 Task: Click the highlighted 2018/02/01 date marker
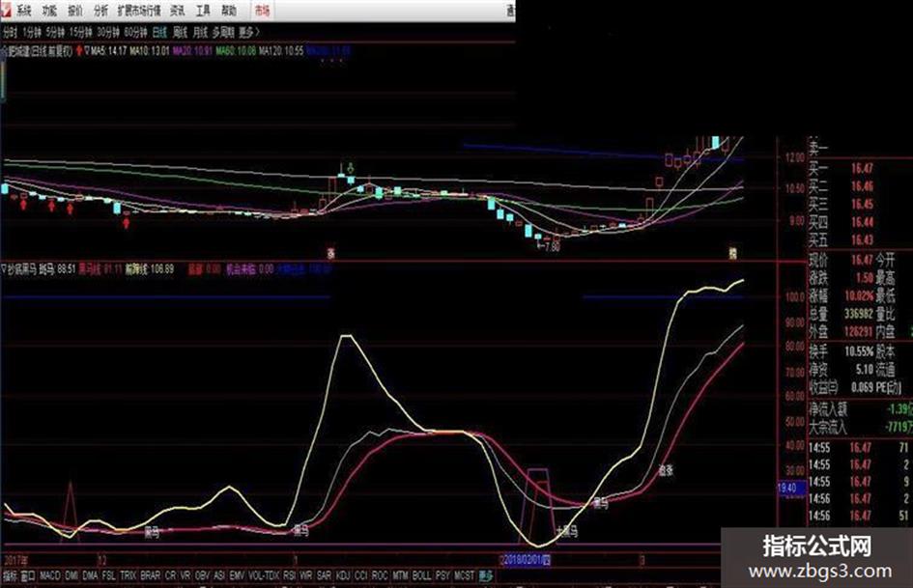point(527,560)
